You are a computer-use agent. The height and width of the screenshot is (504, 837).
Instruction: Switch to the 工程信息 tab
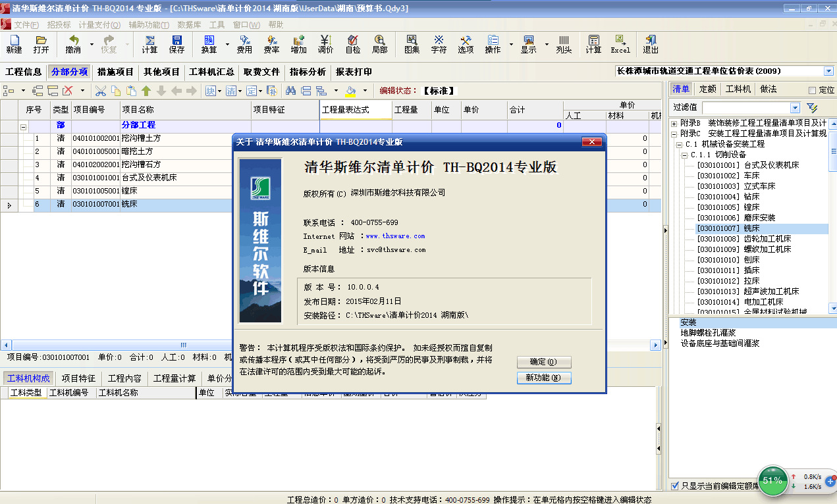point(24,72)
